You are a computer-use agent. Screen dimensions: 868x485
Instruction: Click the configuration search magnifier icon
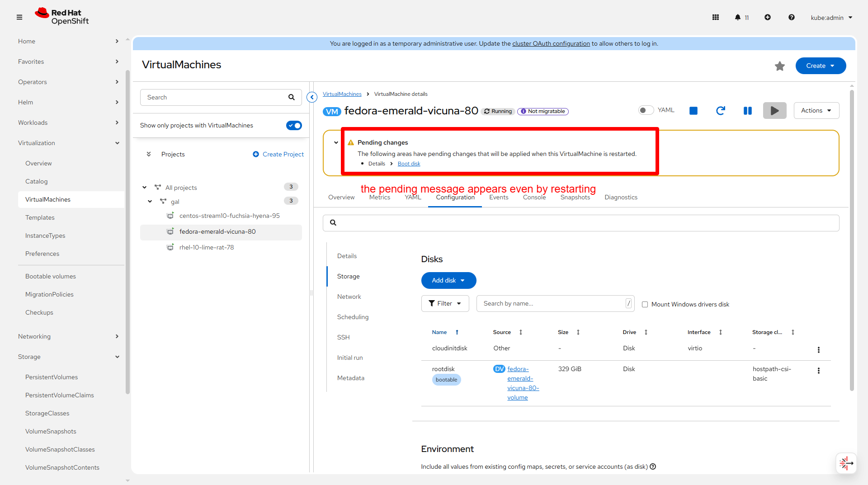(x=333, y=222)
